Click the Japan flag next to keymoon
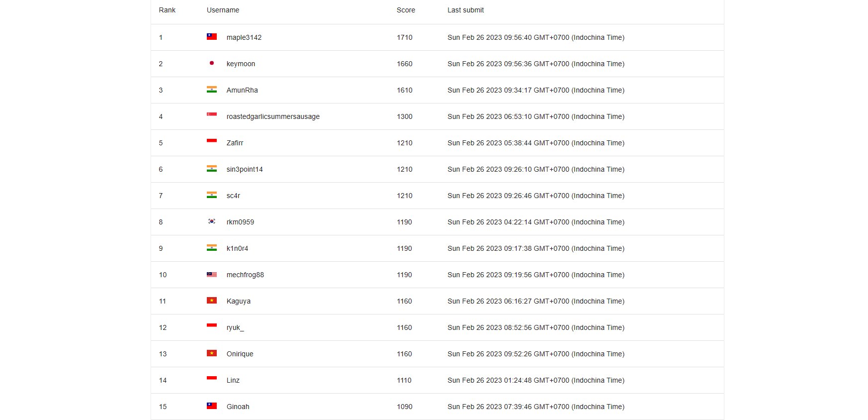The height and width of the screenshot is (420, 868). coord(212,63)
